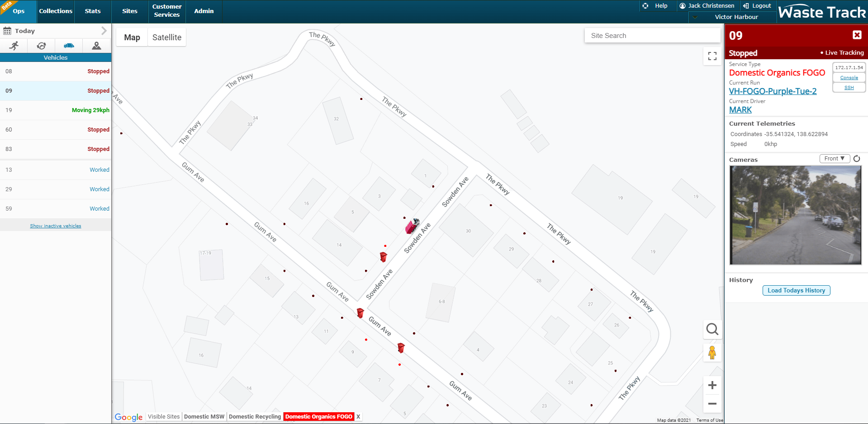Enter fullscreen map view
Image resolution: width=868 pixels, height=424 pixels.
tap(712, 56)
